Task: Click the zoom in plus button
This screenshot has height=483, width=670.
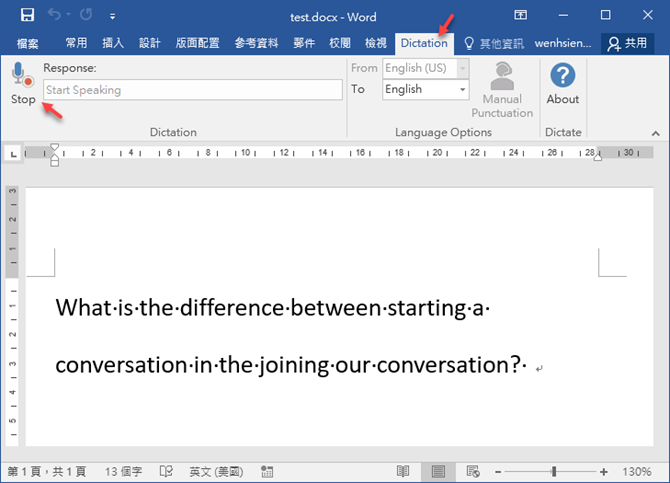Action: (604, 471)
